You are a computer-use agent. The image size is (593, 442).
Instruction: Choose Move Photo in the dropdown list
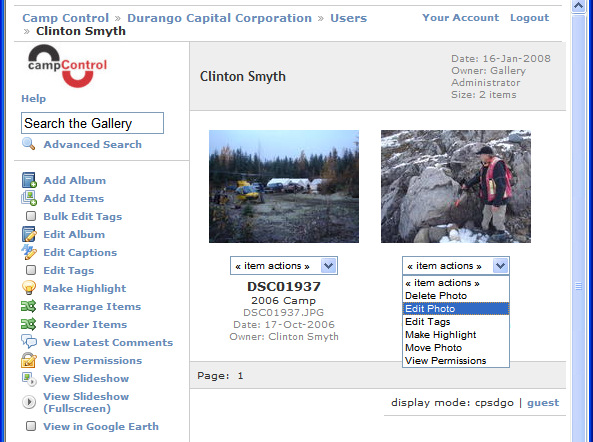coord(456,347)
